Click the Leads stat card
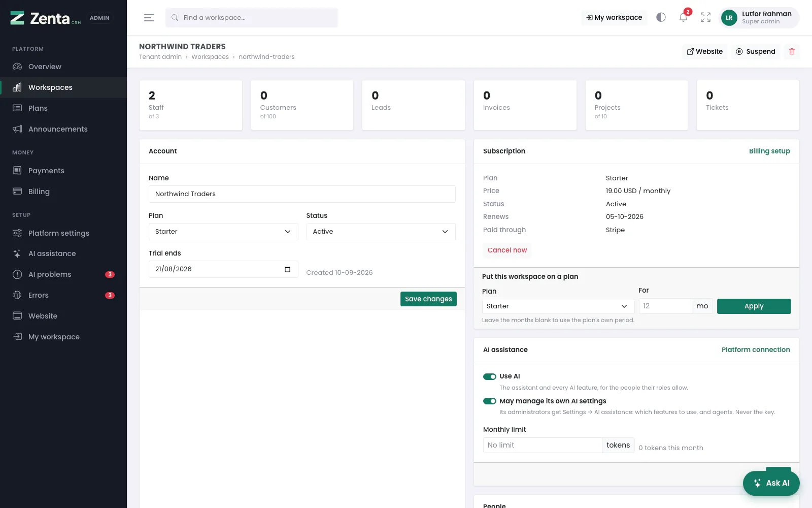This screenshot has width=812, height=508. (414, 105)
